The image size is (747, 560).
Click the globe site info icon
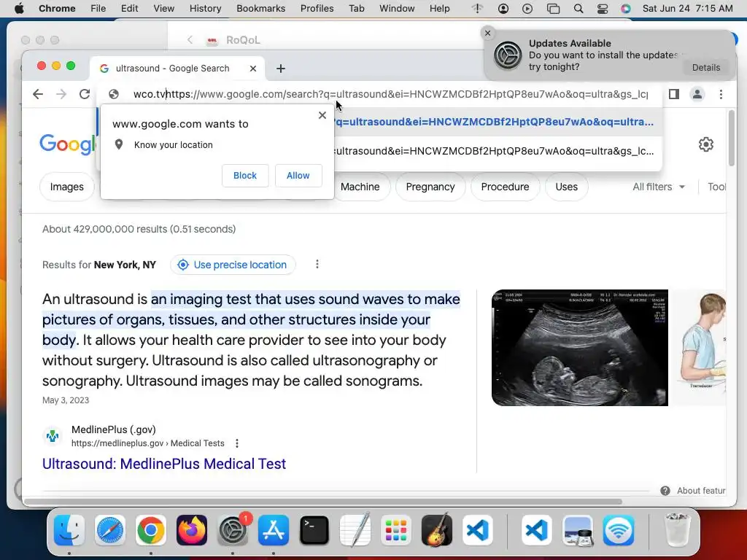click(113, 94)
